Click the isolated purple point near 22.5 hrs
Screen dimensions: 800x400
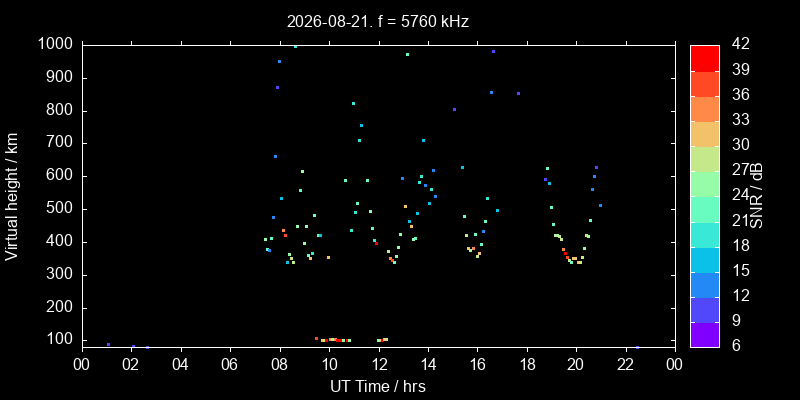point(637,347)
